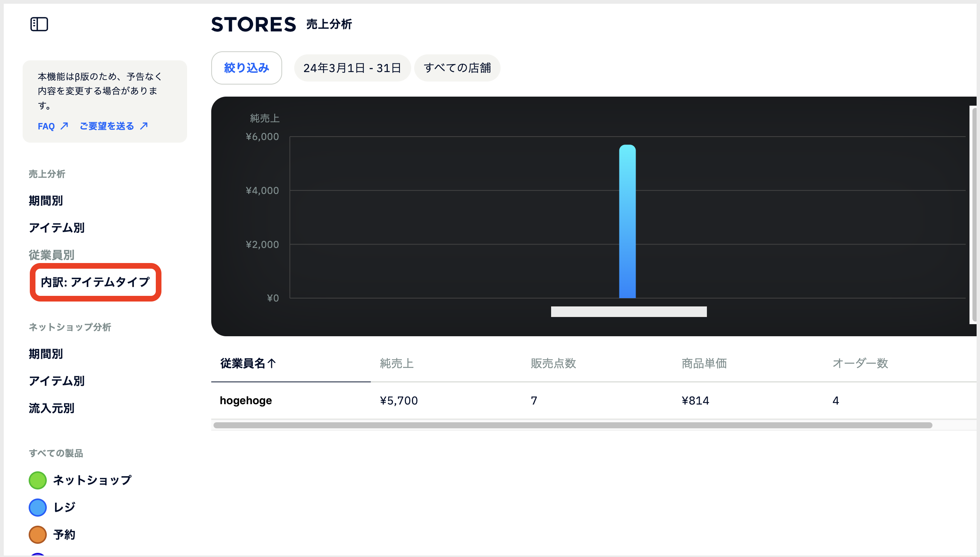Click the orange 予約 product icon
Screen dimensions: 980x557
[x=37, y=535]
